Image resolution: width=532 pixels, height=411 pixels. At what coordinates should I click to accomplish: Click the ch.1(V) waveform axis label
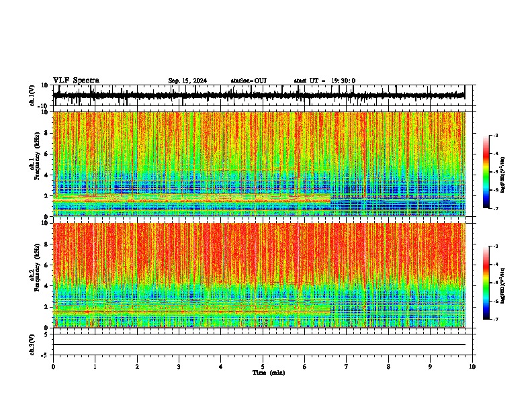pos(32,95)
